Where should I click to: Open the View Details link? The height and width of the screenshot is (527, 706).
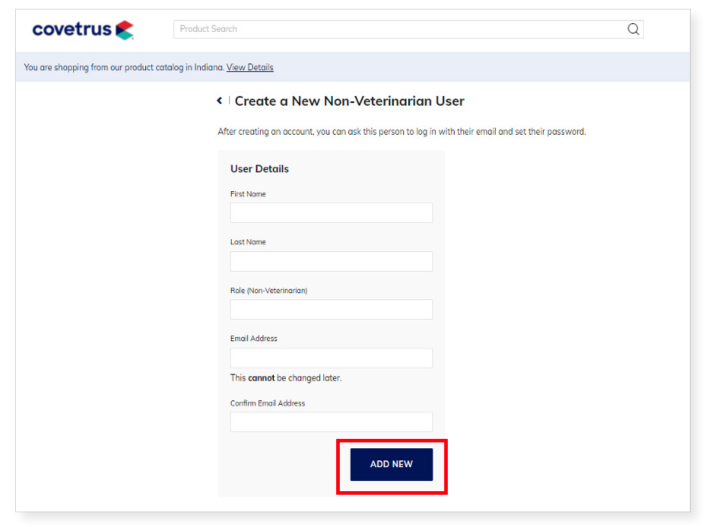pyautogui.click(x=249, y=67)
